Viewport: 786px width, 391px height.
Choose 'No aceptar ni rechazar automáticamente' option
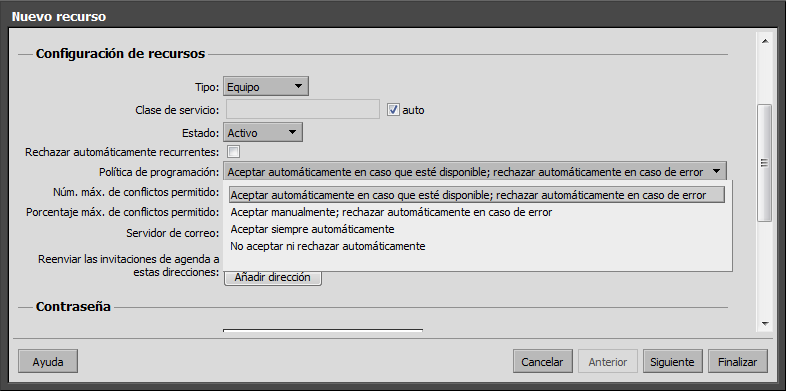click(328, 247)
